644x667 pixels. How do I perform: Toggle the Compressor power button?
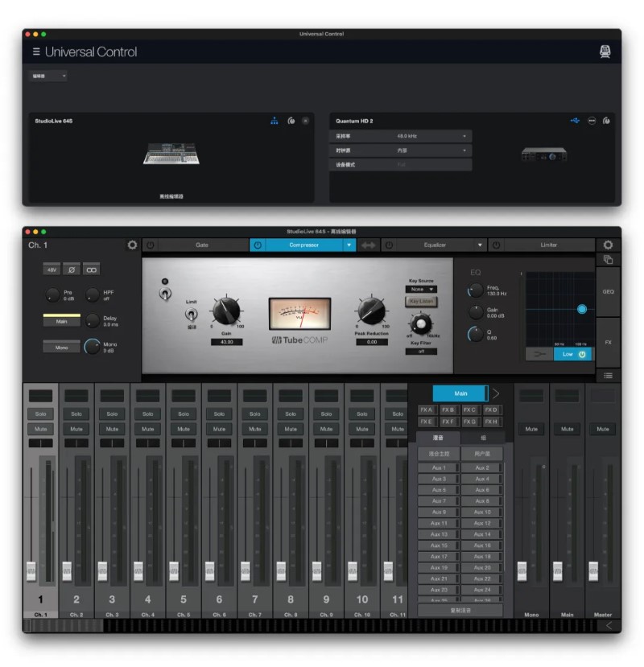pyautogui.click(x=258, y=245)
